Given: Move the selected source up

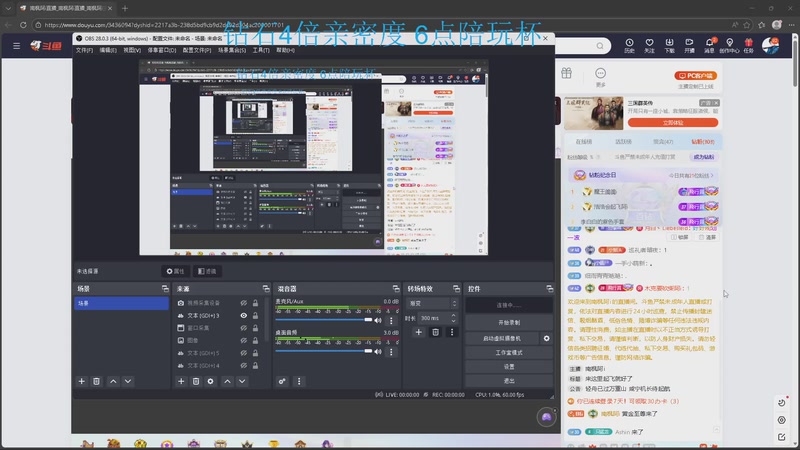Looking at the screenshot, I should coord(228,381).
